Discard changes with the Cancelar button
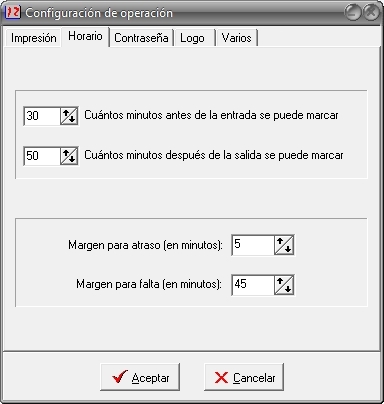This screenshot has width=384, height=404. (244, 377)
